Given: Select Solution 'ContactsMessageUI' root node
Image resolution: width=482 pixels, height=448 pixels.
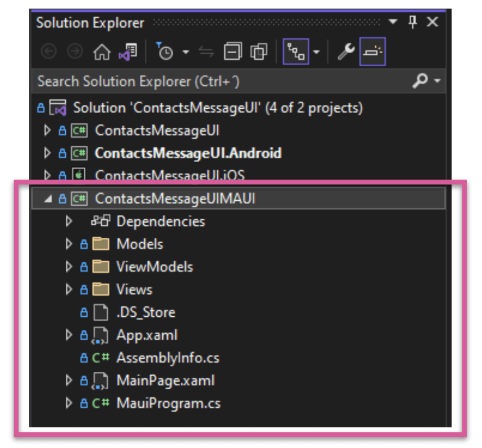Looking at the screenshot, I should (218, 108).
